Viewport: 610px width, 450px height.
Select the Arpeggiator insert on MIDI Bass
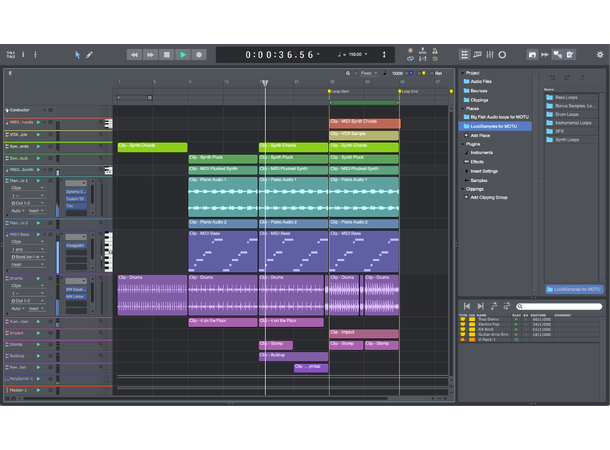tap(76, 246)
